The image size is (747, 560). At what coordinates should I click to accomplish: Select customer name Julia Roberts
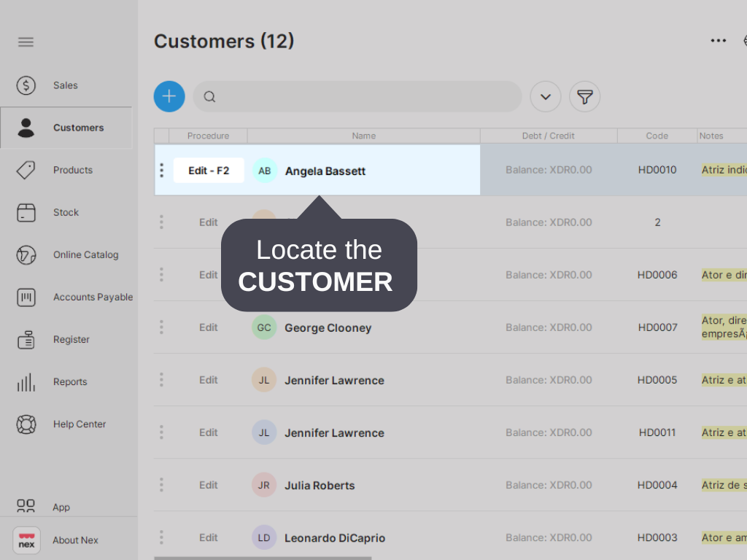[x=320, y=485]
